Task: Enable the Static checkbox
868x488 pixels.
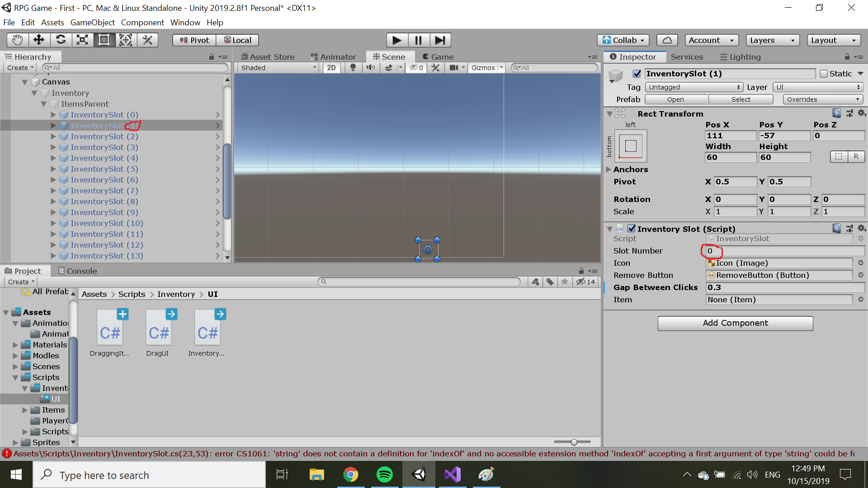Action: coord(824,74)
